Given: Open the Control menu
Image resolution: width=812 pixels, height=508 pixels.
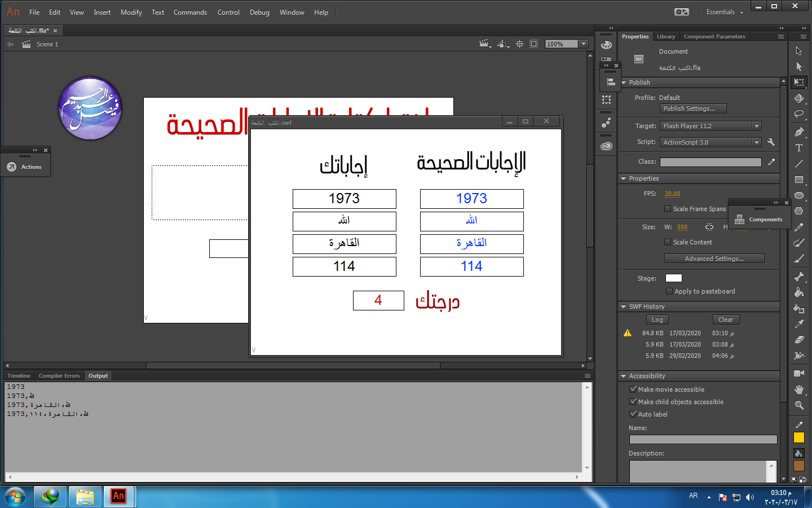Looking at the screenshot, I should (228, 12).
